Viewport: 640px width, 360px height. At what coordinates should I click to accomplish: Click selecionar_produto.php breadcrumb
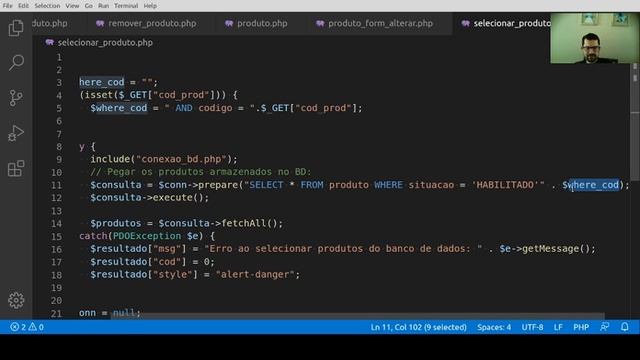105,42
